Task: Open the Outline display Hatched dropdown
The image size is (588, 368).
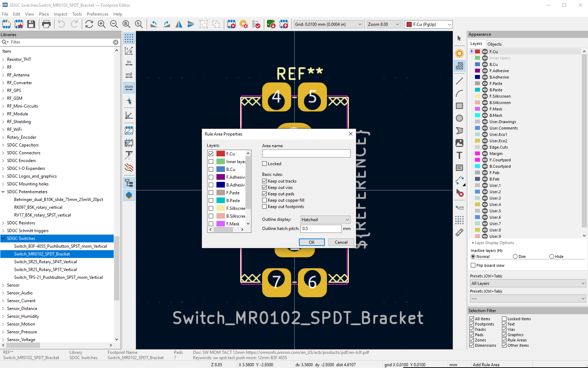Action: point(325,220)
